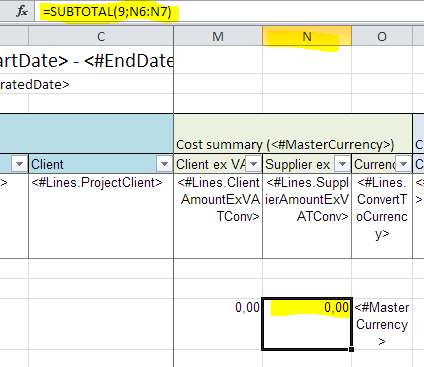Viewport: 424px width, 367px height.
Task: Select the Client header cell
Action: click(101, 164)
